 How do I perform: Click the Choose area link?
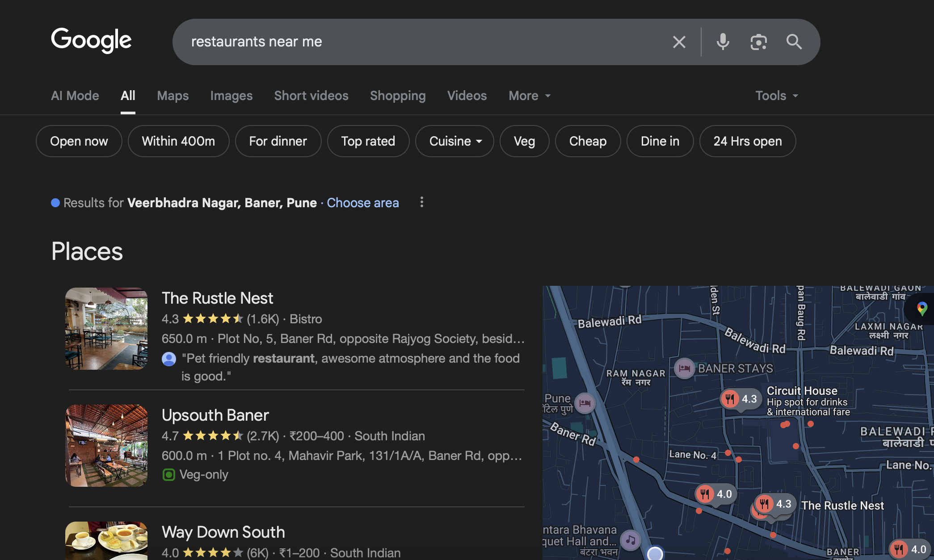tap(362, 203)
